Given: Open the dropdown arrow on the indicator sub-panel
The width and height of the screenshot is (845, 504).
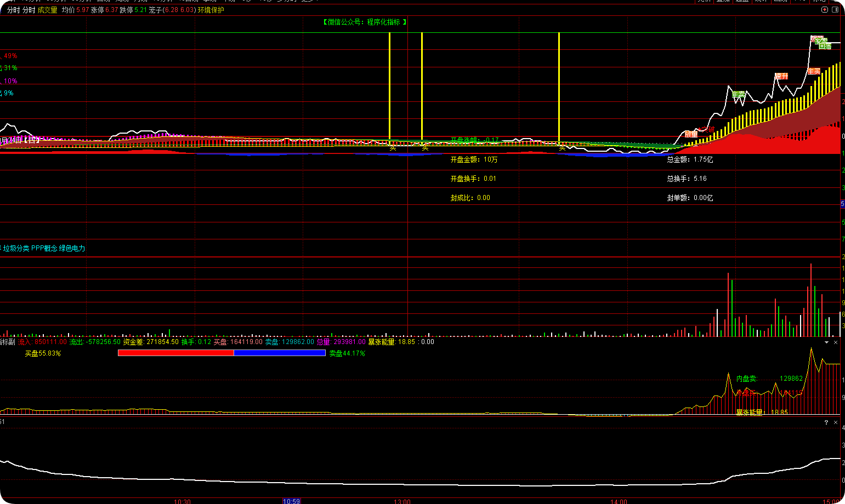Looking at the screenshot, I should 827,342.
